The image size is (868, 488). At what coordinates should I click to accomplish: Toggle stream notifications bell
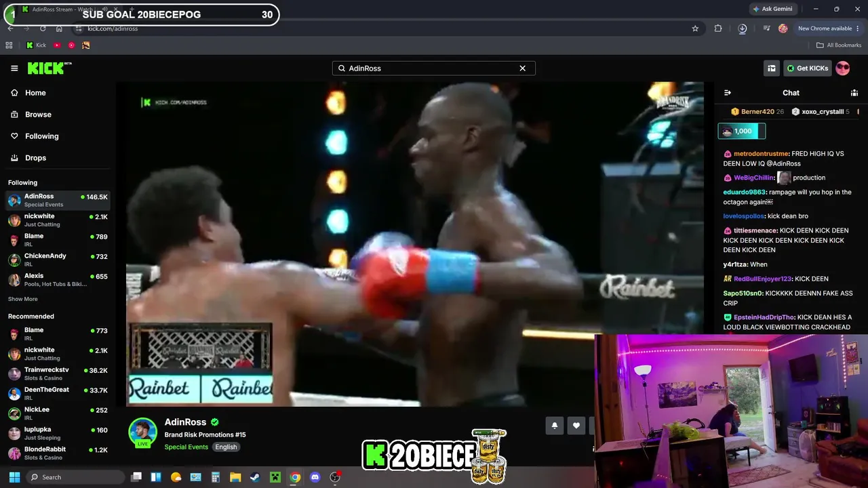pos(554,426)
